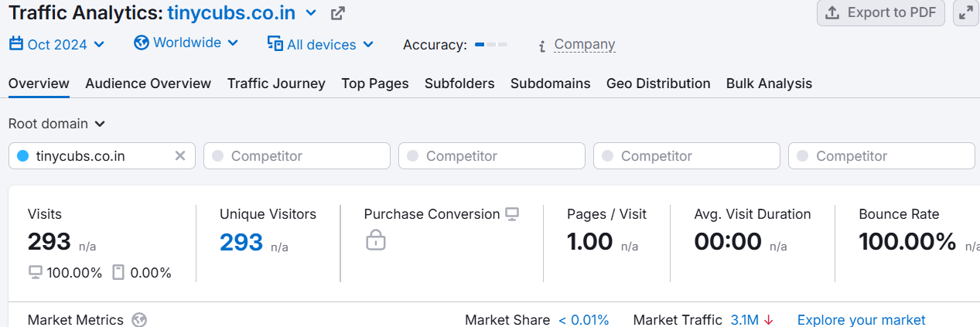Remove tinycubs.co.in with the X icon
This screenshot has height=327, width=980.
pos(180,156)
